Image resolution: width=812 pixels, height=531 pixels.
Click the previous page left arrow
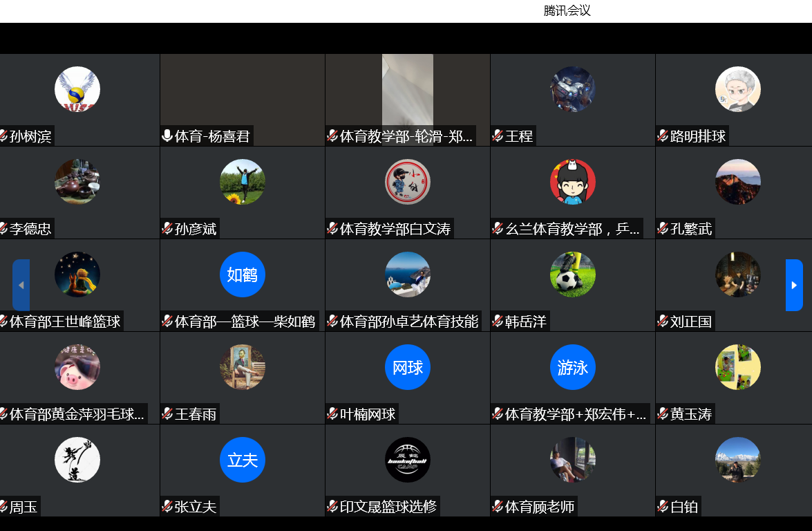pyautogui.click(x=21, y=285)
